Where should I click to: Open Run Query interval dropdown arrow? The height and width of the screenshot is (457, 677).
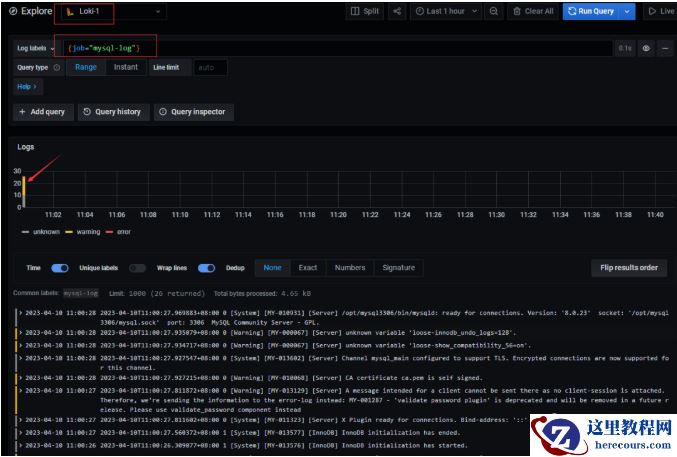tap(628, 11)
